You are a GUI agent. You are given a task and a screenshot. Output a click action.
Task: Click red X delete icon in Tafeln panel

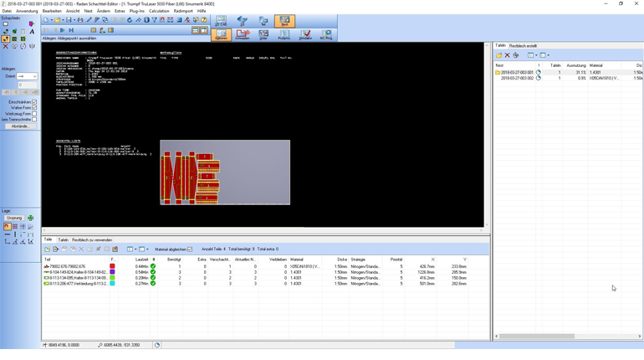point(508,55)
